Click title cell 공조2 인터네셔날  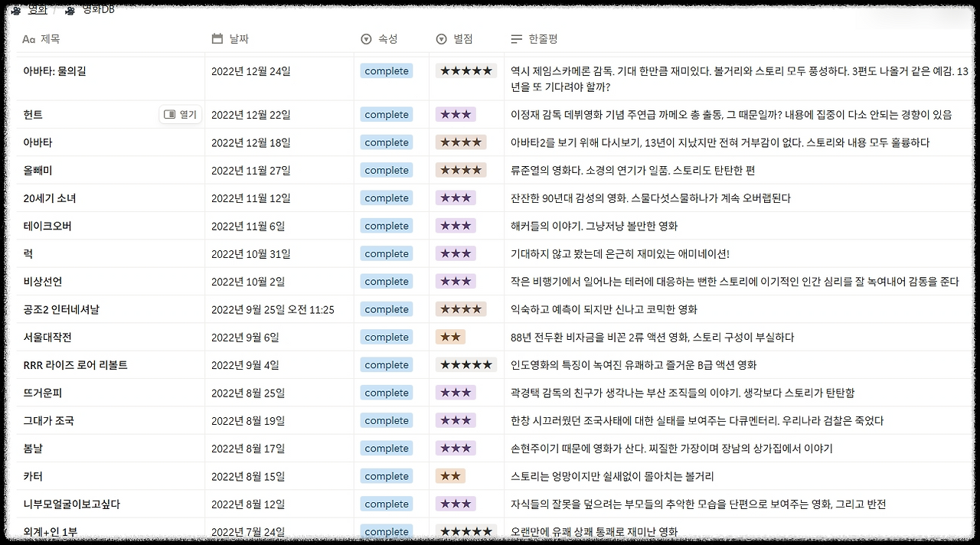coord(61,310)
